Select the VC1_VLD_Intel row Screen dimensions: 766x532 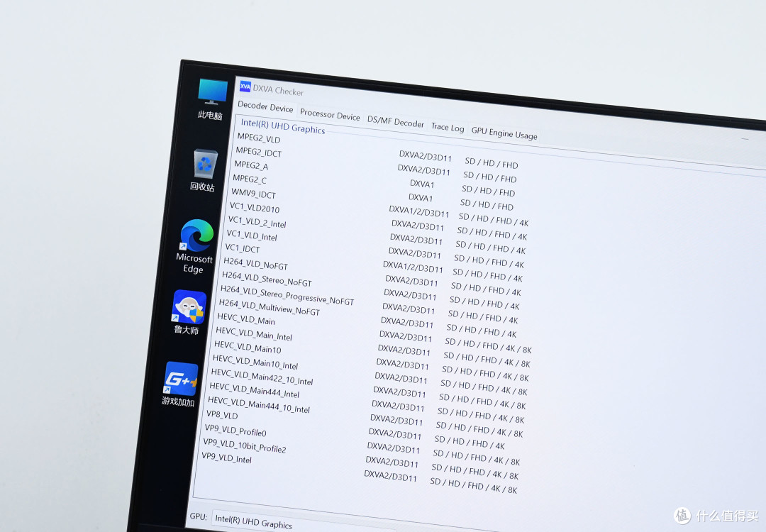375,249
